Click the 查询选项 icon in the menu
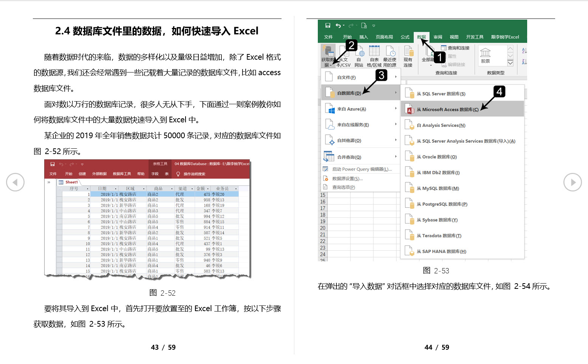This screenshot has width=588, height=364. click(325, 187)
